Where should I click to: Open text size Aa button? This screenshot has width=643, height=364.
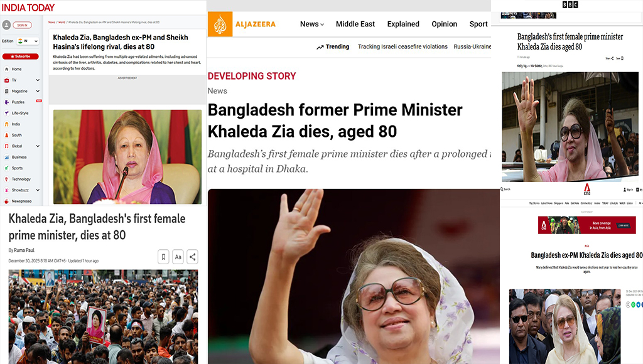tap(178, 257)
